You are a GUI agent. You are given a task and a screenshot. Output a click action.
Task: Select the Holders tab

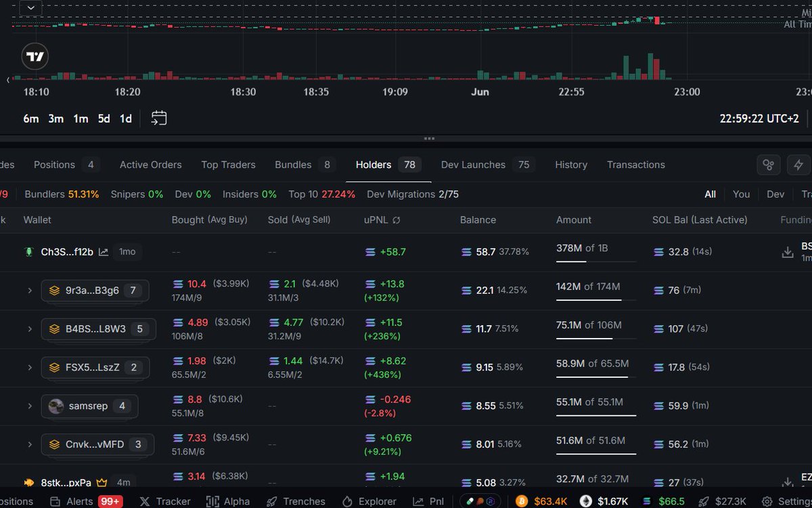click(x=388, y=165)
